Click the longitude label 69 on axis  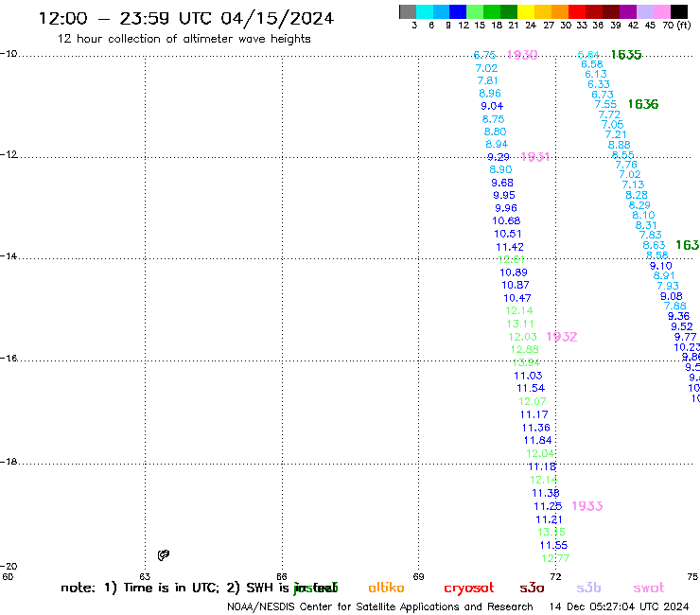point(418,576)
